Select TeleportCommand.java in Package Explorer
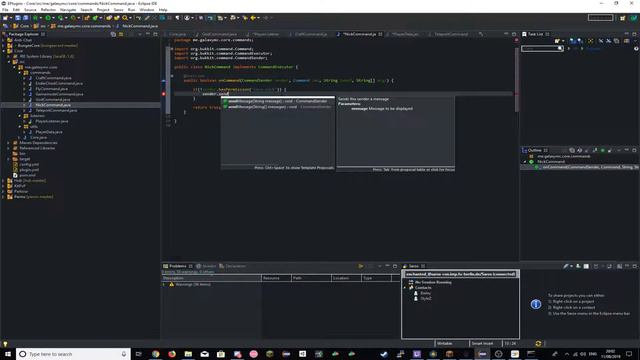Viewport: 640px width, 360px height. (x=56, y=110)
